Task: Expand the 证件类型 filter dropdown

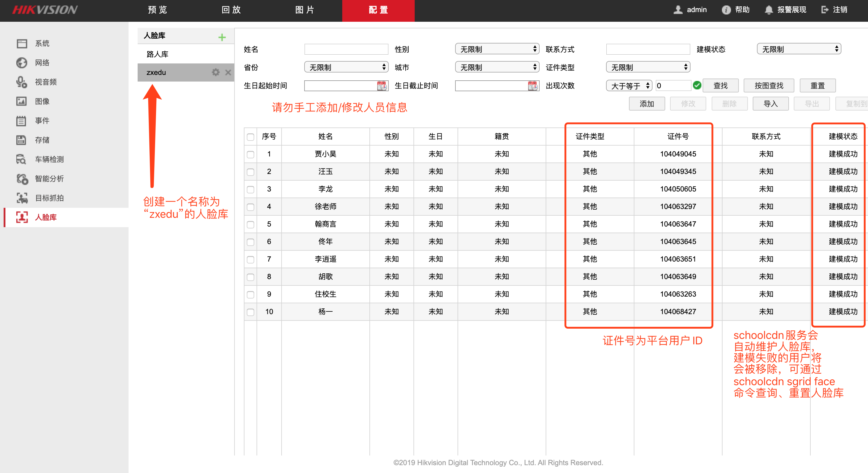Action: pos(648,67)
